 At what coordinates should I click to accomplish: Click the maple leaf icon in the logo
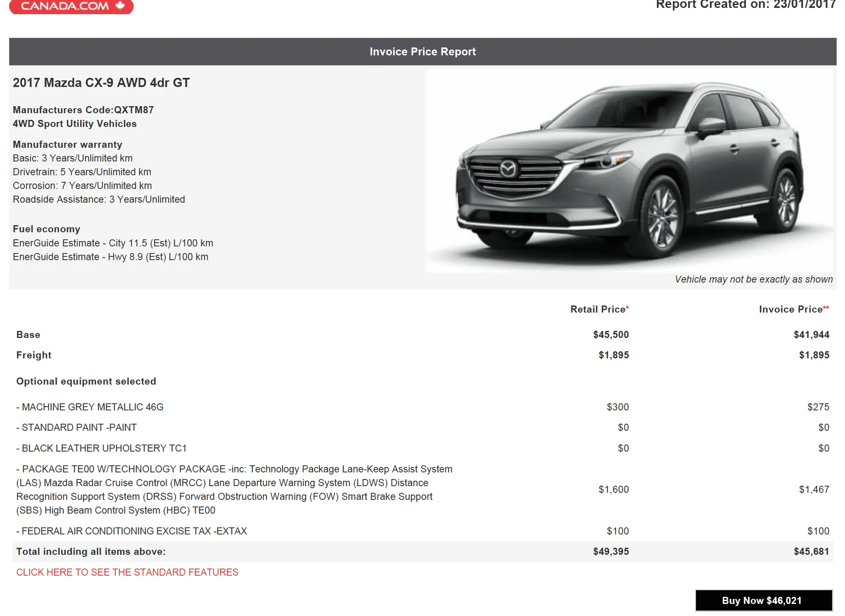point(120,6)
